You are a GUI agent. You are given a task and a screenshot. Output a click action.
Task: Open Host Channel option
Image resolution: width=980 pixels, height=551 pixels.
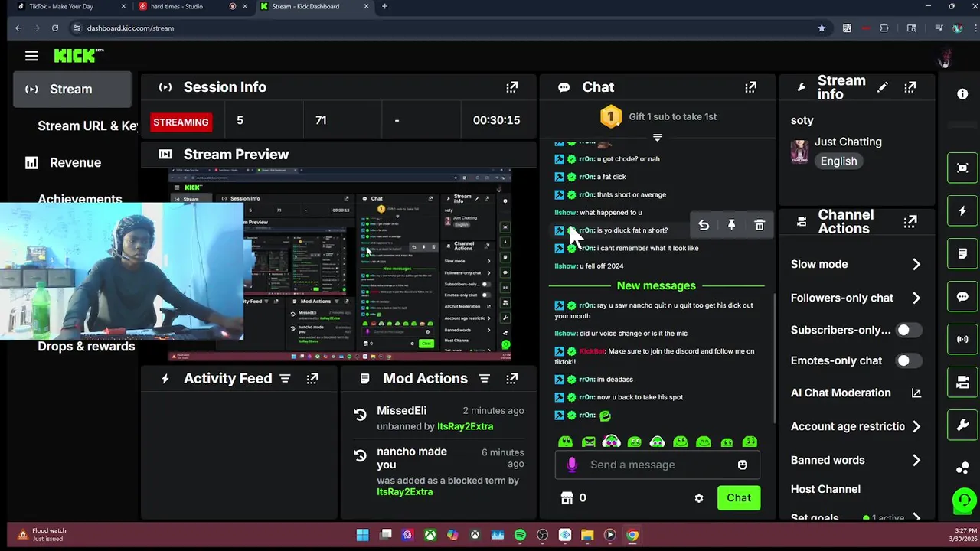click(825, 489)
